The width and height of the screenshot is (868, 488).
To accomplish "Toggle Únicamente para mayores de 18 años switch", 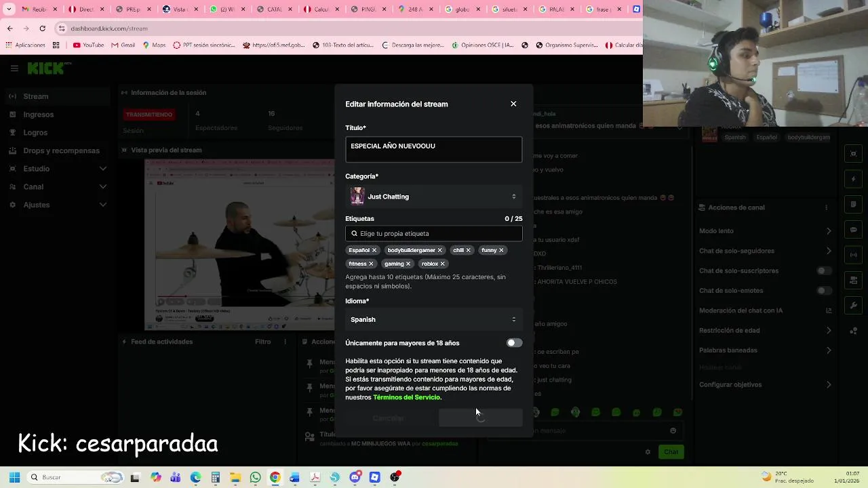I will [514, 343].
